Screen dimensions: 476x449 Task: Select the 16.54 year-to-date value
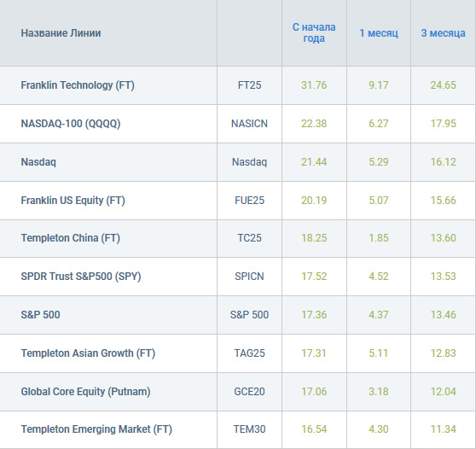314,429
